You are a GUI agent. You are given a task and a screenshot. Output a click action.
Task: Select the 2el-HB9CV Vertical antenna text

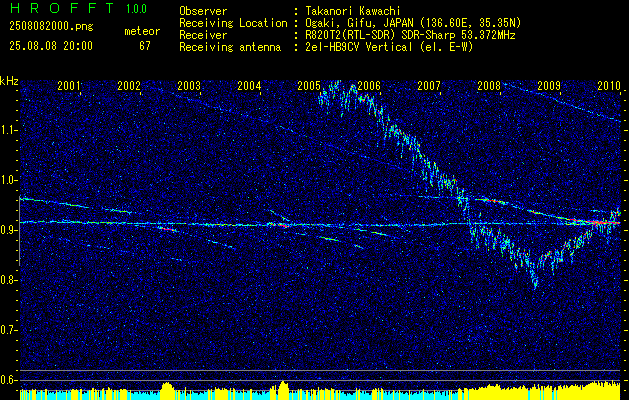tap(389, 47)
